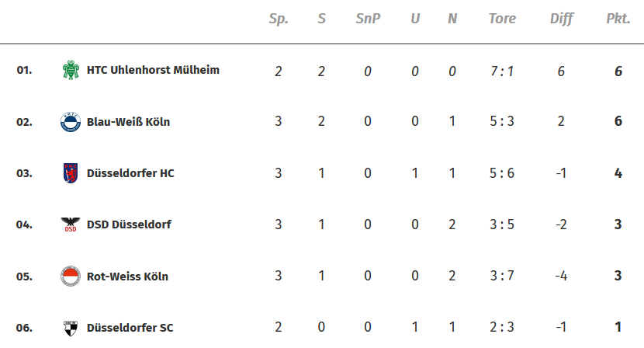
Task: Click the Düsseldorfer SC club crest
Action: (71, 328)
